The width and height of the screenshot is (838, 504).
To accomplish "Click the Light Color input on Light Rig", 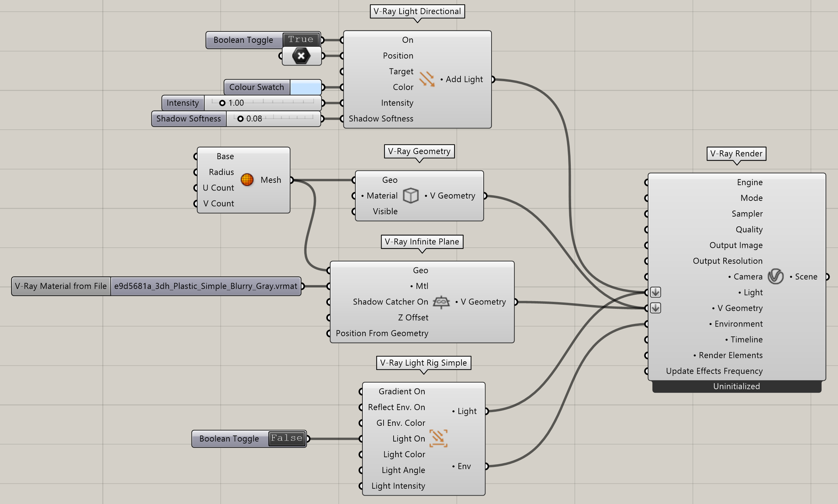I will (x=404, y=455).
